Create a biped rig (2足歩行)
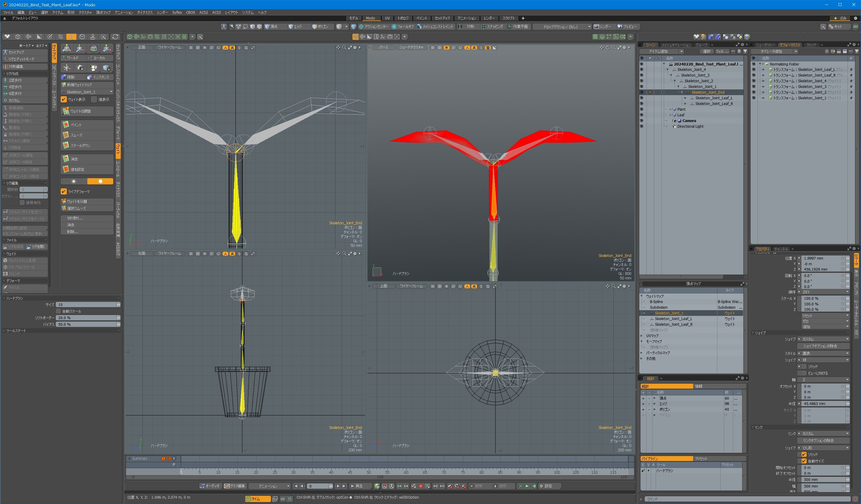The width and height of the screenshot is (861, 504). coord(25,80)
